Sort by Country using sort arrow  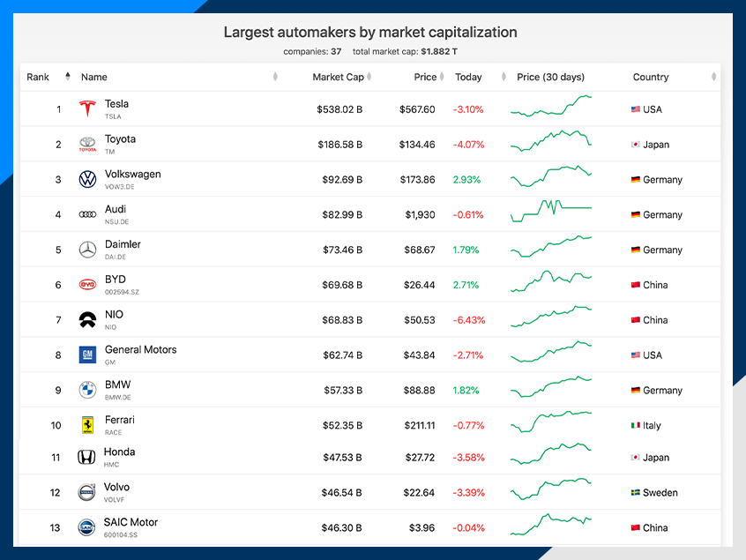tap(713, 77)
